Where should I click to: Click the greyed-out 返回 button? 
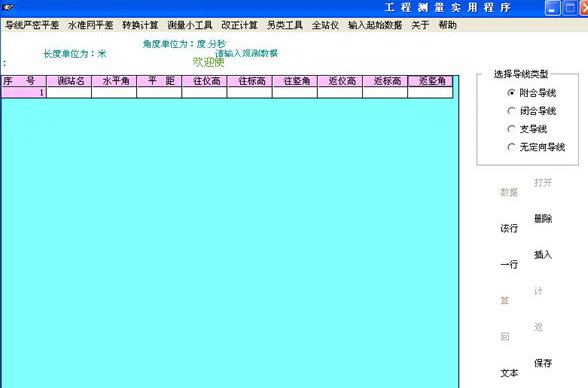click(522, 332)
